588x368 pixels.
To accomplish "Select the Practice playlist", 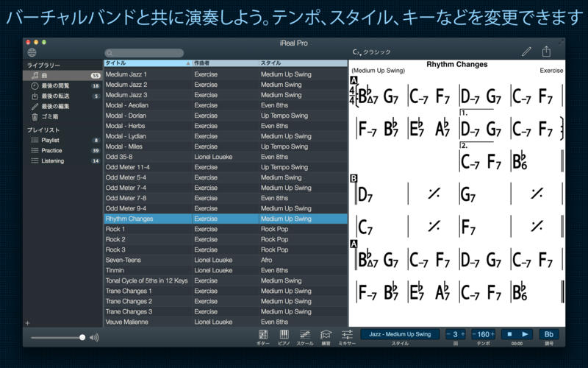I will tap(63, 151).
